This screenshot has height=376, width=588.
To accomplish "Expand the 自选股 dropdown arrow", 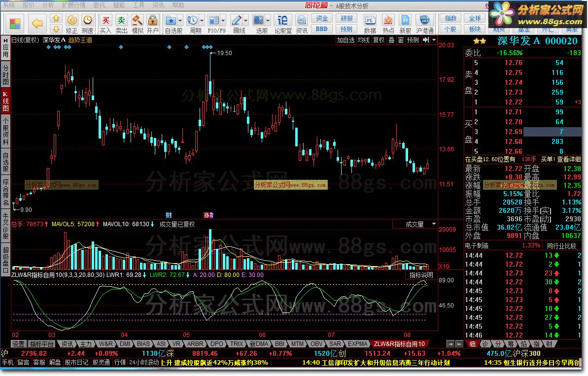I will [180, 20].
